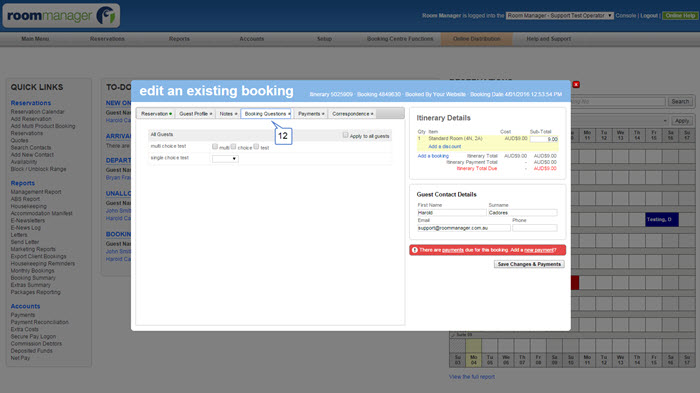Open the Online Distribution menu
Viewport: 700px width, 393px height.
click(x=476, y=39)
